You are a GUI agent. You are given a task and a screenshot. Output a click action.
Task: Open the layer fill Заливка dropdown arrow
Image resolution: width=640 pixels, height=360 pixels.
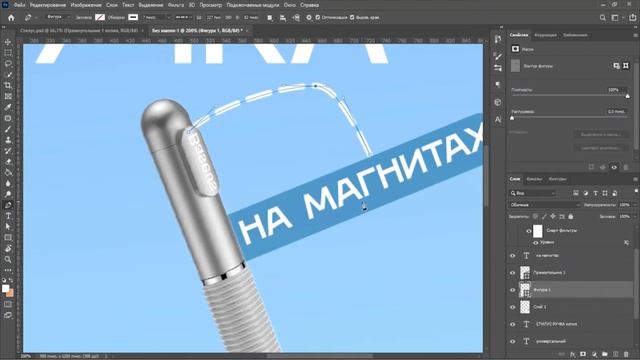[634, 217]
